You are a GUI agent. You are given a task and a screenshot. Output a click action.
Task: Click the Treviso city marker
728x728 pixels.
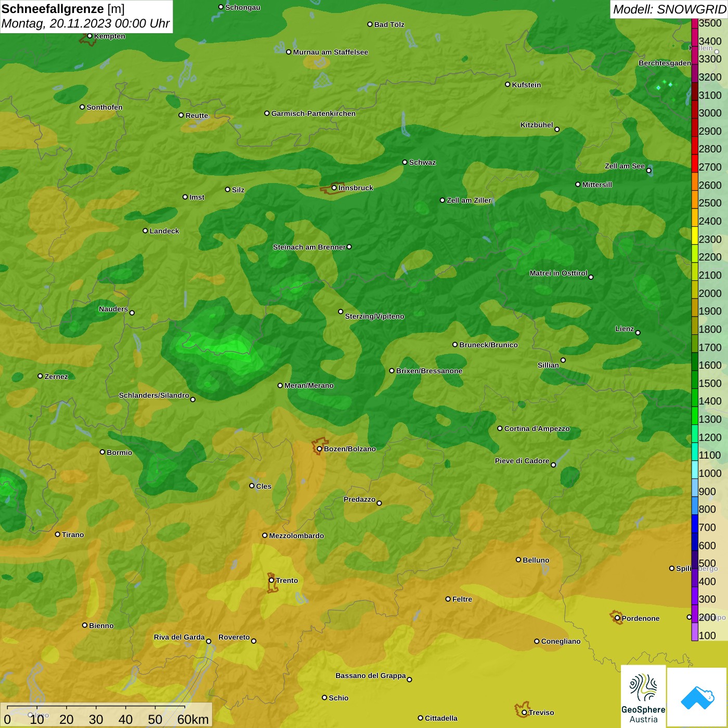[524, 712]
